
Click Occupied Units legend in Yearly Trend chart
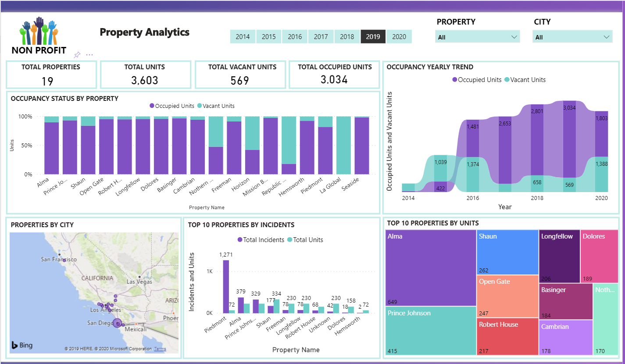click(x=477, y=80)
